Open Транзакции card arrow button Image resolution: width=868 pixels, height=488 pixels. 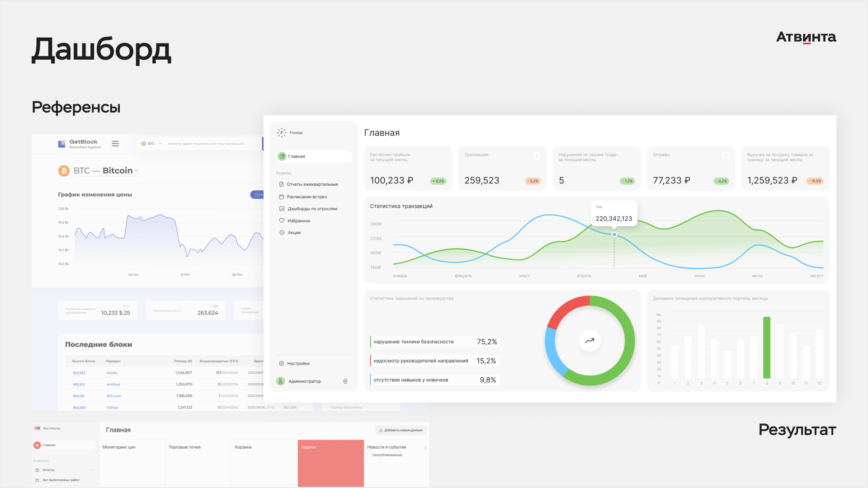pyautogui.click(x=537, y=155)
